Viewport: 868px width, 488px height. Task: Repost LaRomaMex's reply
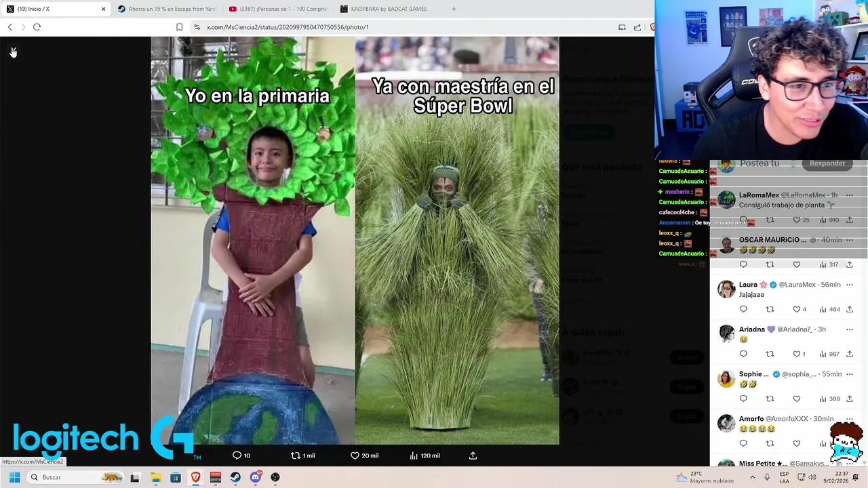point(770,220)
